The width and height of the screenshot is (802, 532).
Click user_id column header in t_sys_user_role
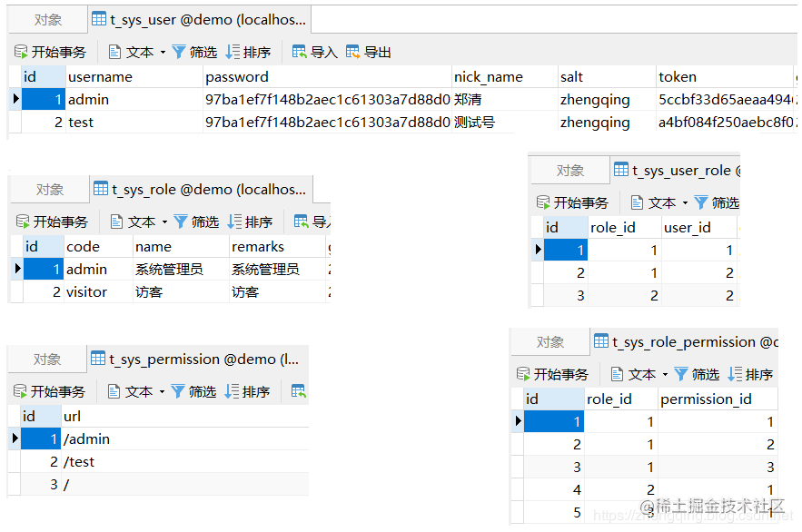pos(698,227)
